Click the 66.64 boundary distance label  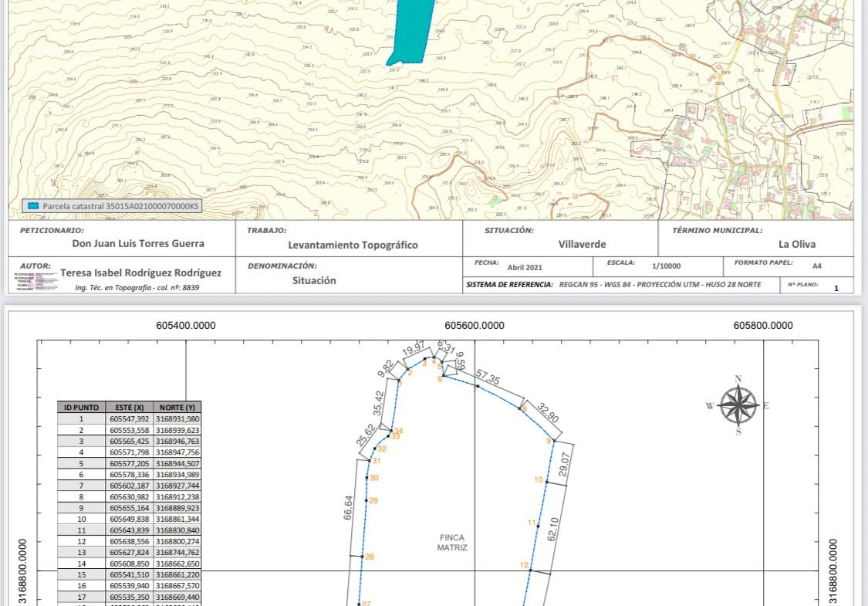pos(348,507)
